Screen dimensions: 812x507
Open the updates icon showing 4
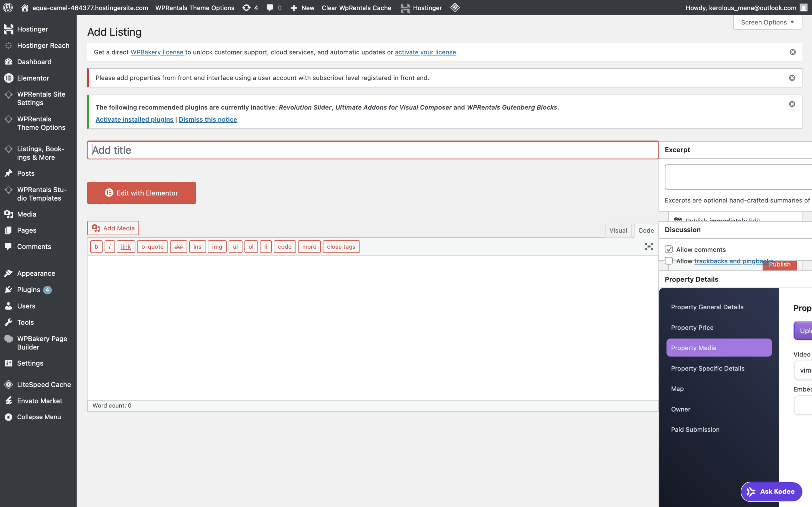[x=250, y=7]
